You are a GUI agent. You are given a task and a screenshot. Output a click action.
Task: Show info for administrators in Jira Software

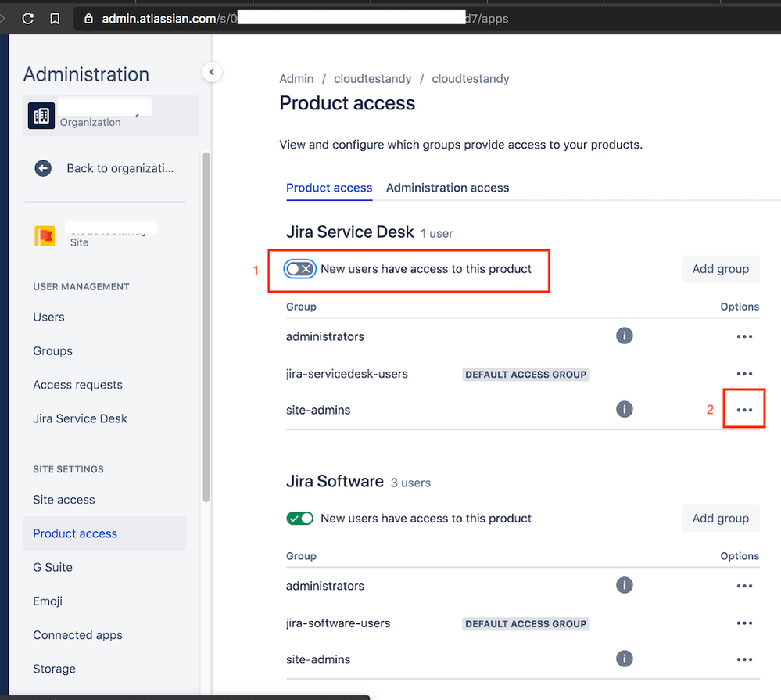pos(624,585)
